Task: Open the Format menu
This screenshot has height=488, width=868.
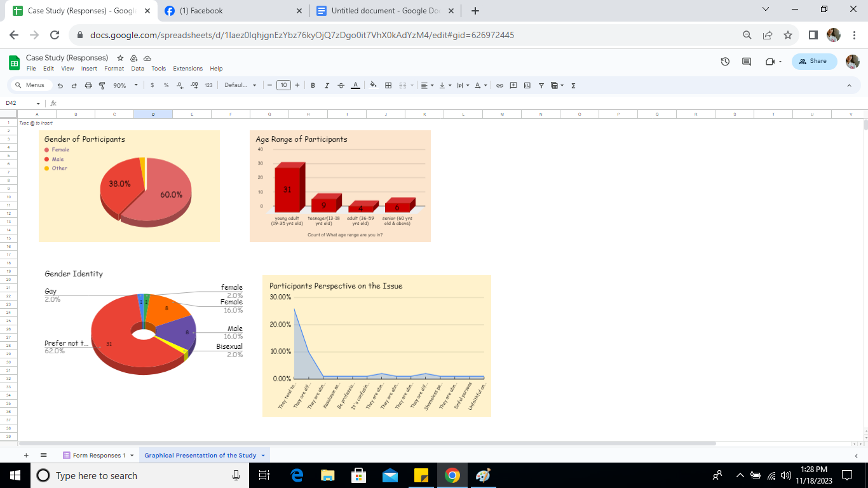Action: [x=114, y=69]
